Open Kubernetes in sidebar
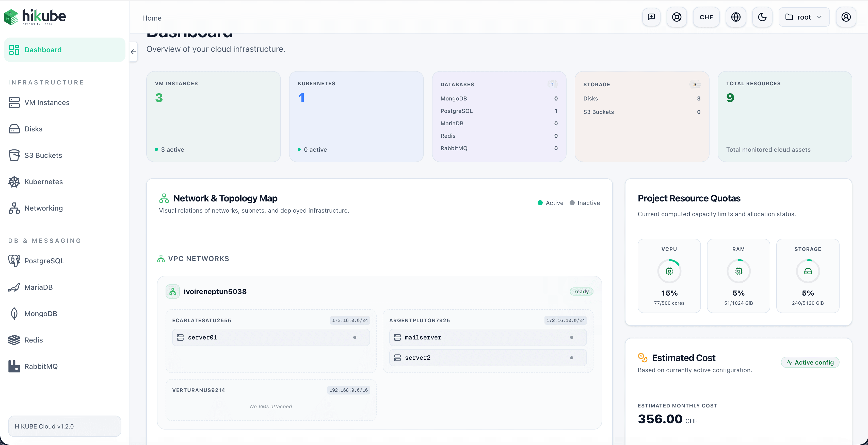This screenshot has height=445, width=868. tap(65, 182)
